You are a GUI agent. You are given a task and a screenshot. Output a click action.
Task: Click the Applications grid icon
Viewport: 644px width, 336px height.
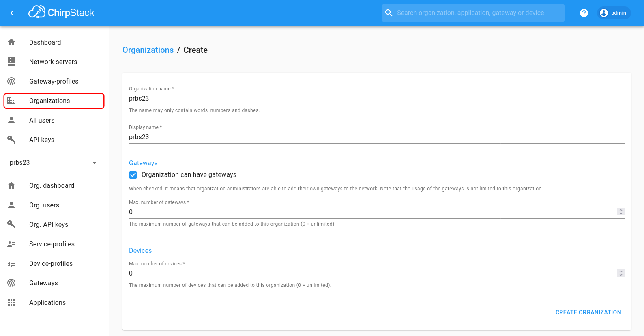coord(11,302)
